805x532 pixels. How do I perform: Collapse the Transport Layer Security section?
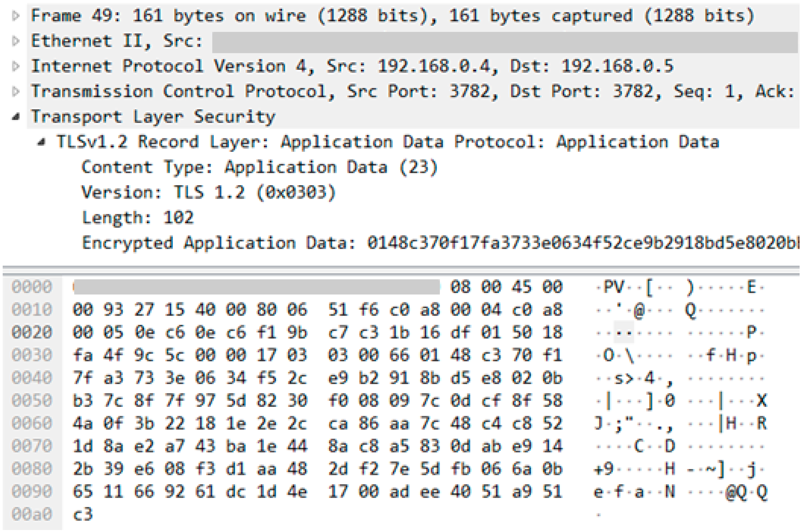[15, 117]
